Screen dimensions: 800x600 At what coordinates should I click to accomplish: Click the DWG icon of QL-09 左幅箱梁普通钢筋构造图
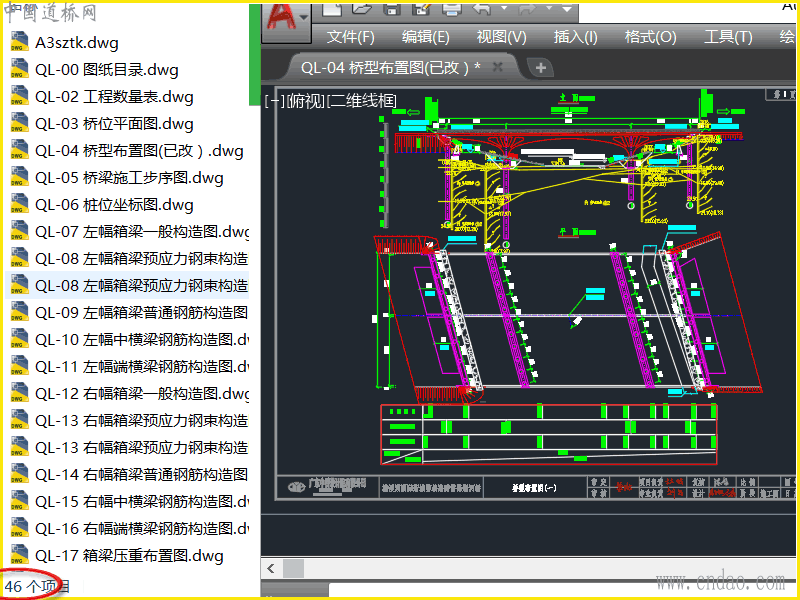[19, 312]
